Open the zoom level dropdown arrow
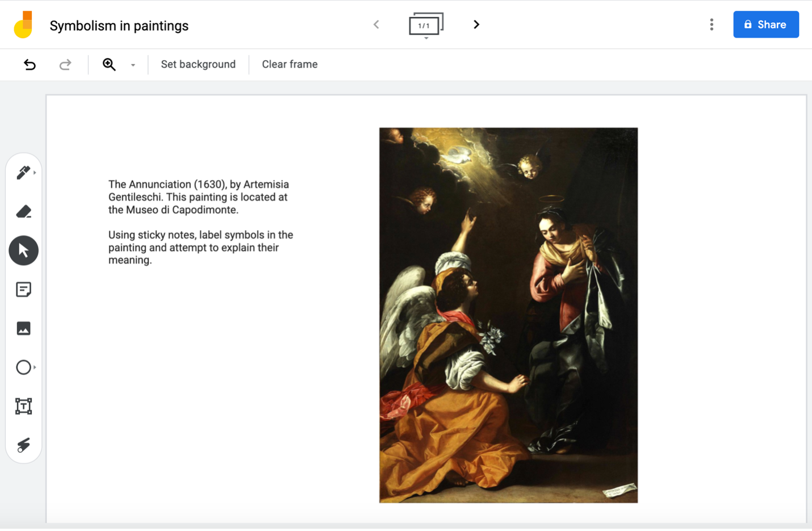 click(133, 65)
